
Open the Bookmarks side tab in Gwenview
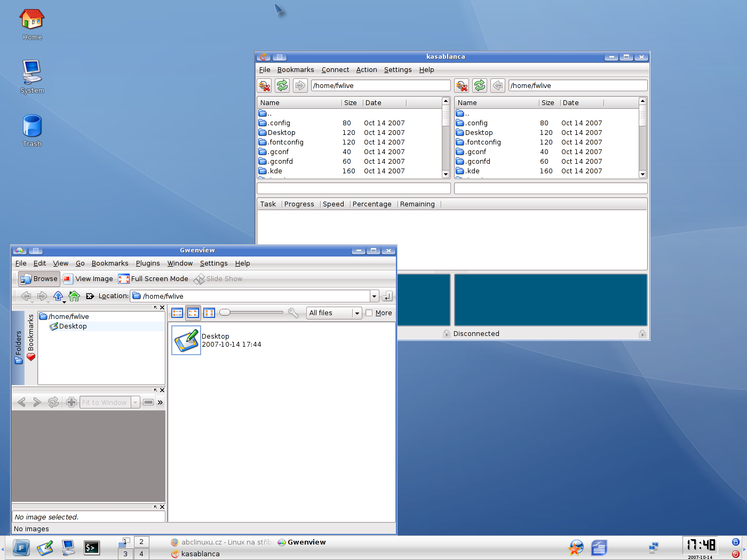click(x=31, y=338)
